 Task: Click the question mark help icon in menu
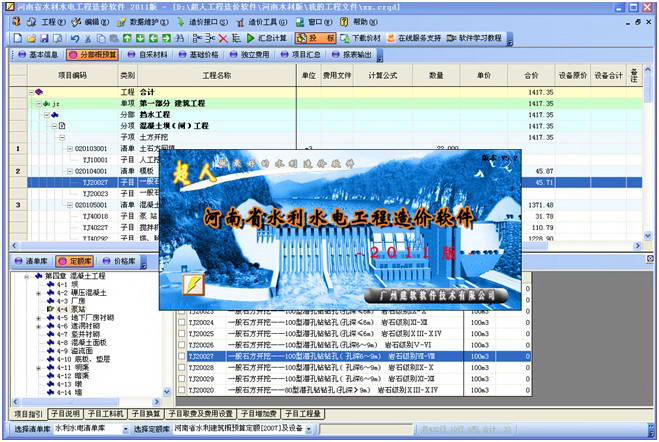click(x=344, y=21)
